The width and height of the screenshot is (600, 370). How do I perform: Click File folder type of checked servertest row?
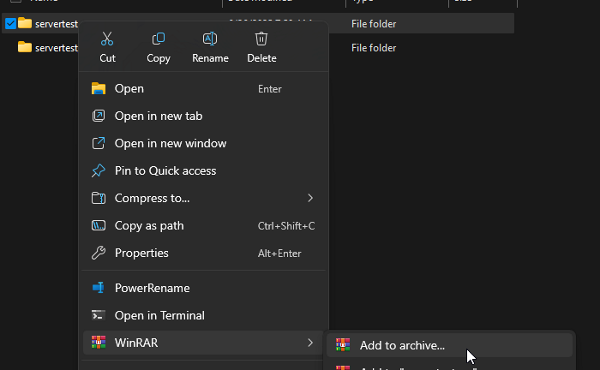pyautogui.click(x=373, y=24)
